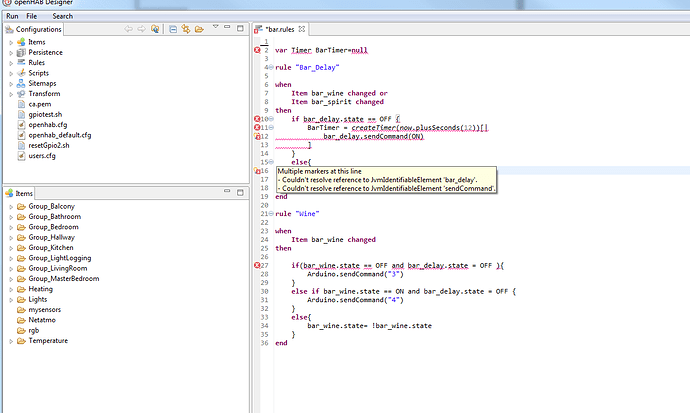Click the error marker on line 10

point(257,119)
